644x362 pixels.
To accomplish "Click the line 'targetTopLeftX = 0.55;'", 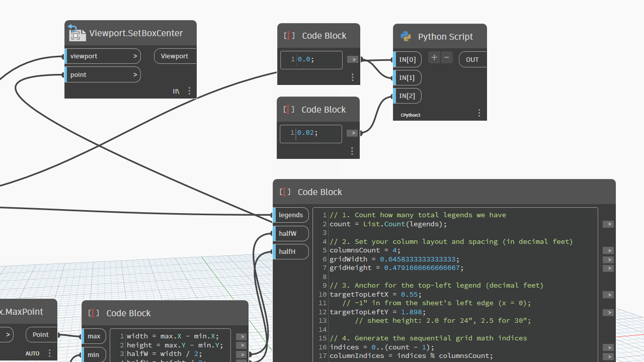I will pos(376,294).
